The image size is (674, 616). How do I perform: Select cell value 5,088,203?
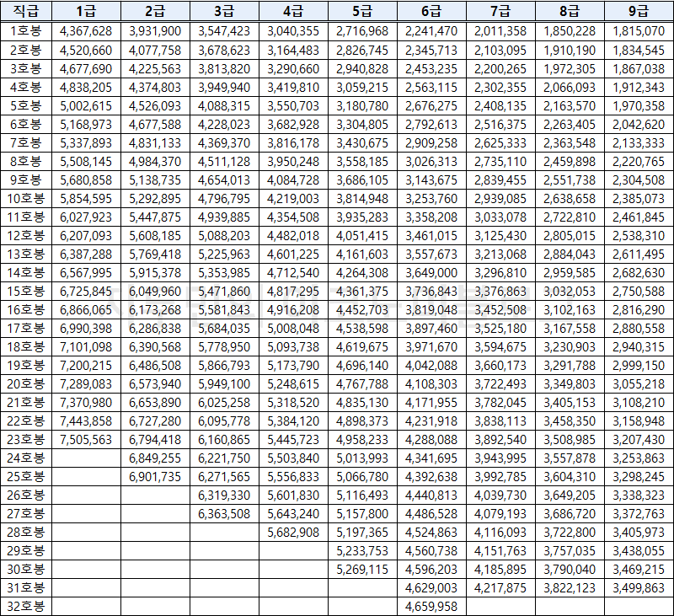224,236
